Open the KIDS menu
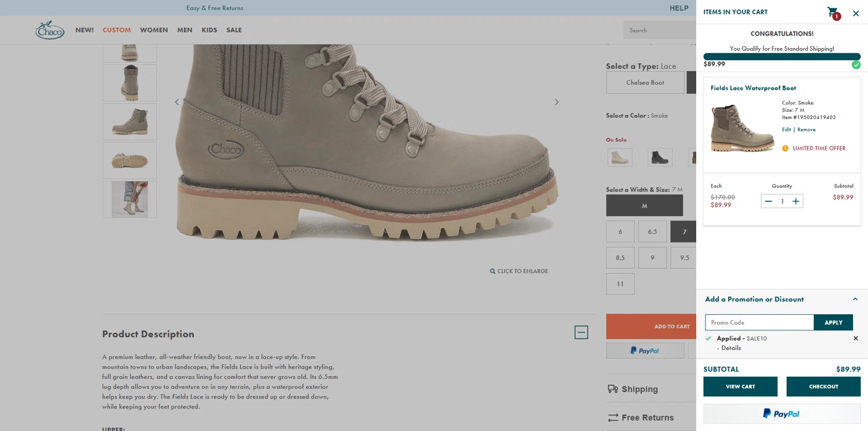The height and width of the screenshot is (431, 868). [x=209, y=30]
